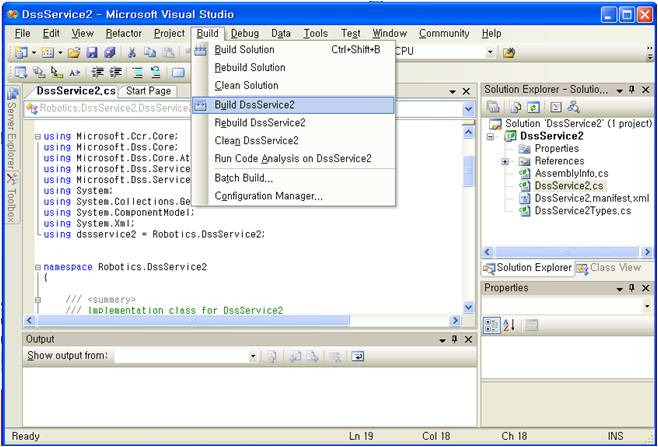Open the Debug menu
This screenshot has height=447, width=658.
point(245,33)
